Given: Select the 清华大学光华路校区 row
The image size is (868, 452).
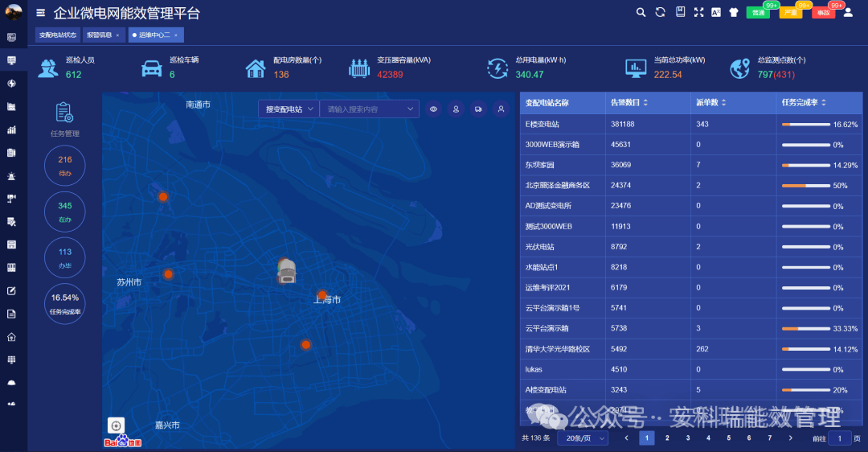Looking at the screenshot, I should tap(691, 349).
